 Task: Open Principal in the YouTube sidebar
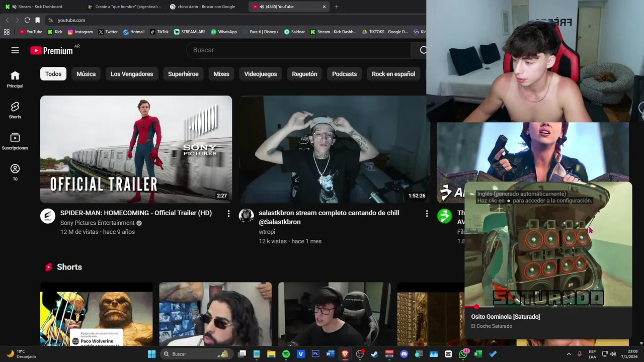coord(15,79)
